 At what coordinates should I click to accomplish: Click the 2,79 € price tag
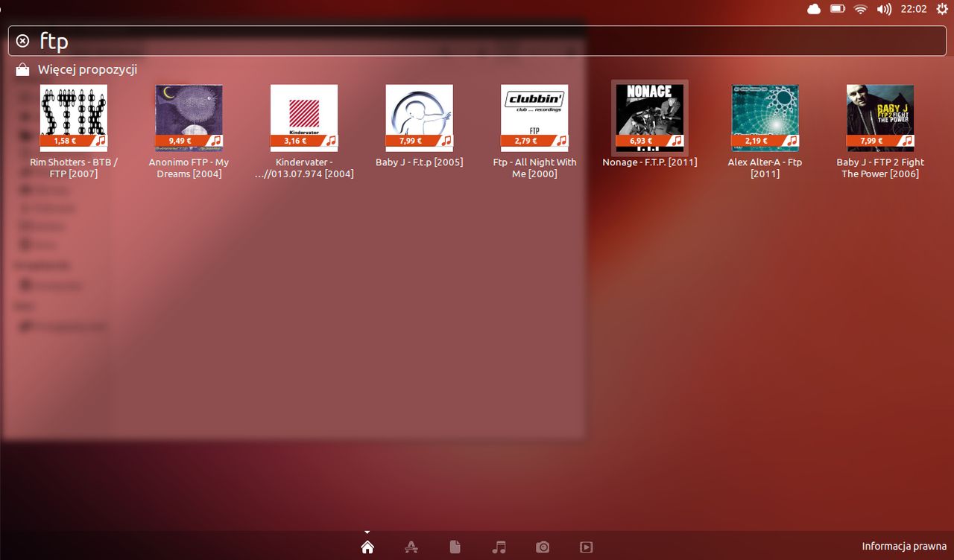click(x=526, y=140)
